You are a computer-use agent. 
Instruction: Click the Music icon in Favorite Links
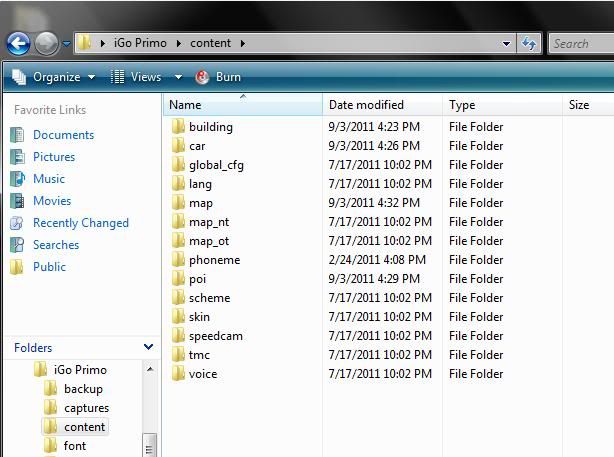(17, 179)
